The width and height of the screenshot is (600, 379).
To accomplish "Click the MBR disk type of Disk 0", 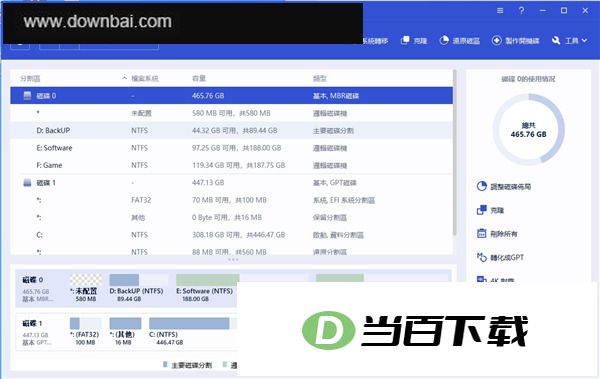I will pyautogui.click(x=336, y=96).
